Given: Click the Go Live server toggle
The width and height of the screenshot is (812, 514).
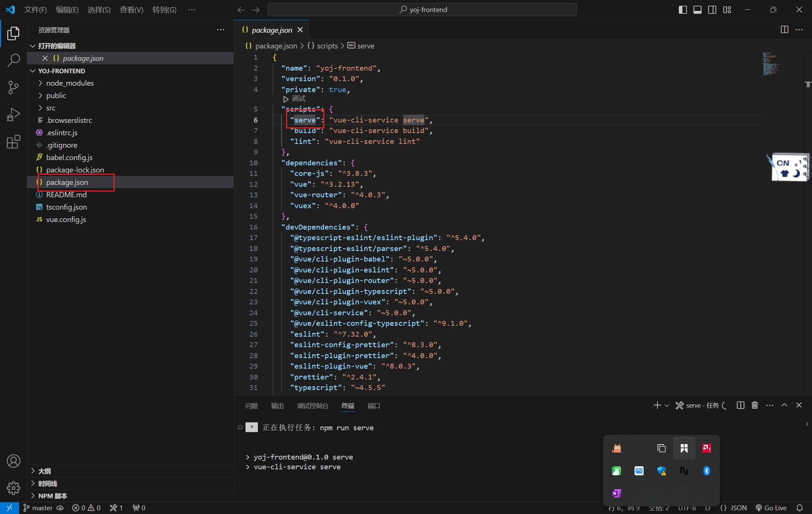Looking at the screenshot, I should 771,508.
